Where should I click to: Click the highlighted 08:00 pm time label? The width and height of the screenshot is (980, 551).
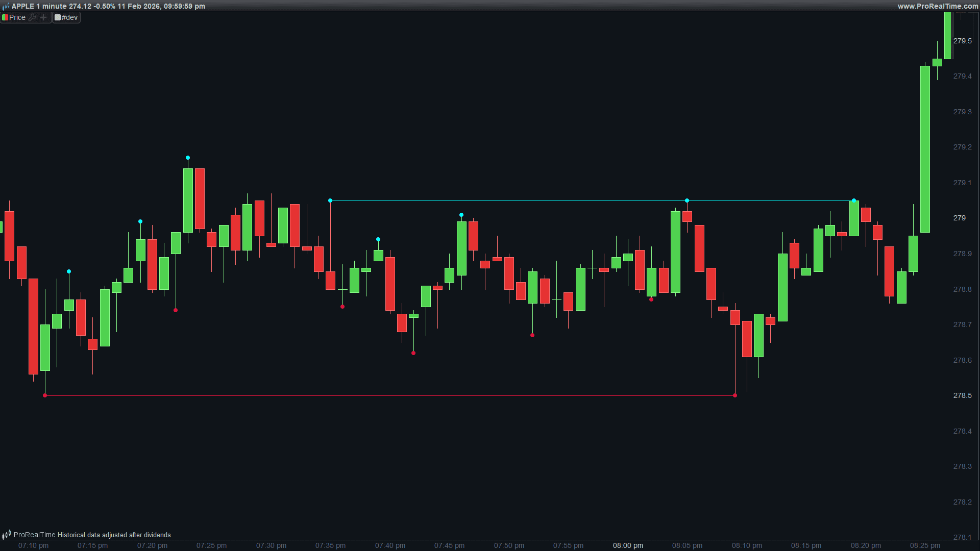pyautogui.click(x=628, y=545)
